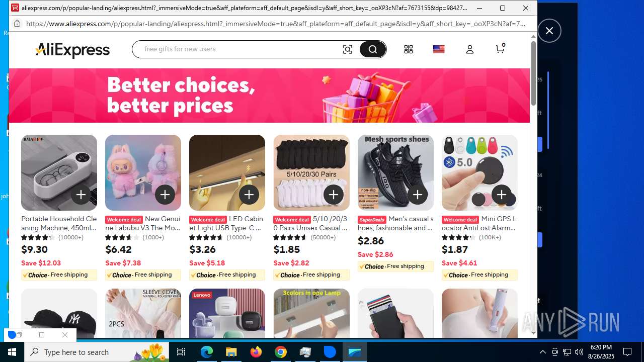Open the account profile icon
The width and height of the screenshot is (644, 362).
[470, 49]
